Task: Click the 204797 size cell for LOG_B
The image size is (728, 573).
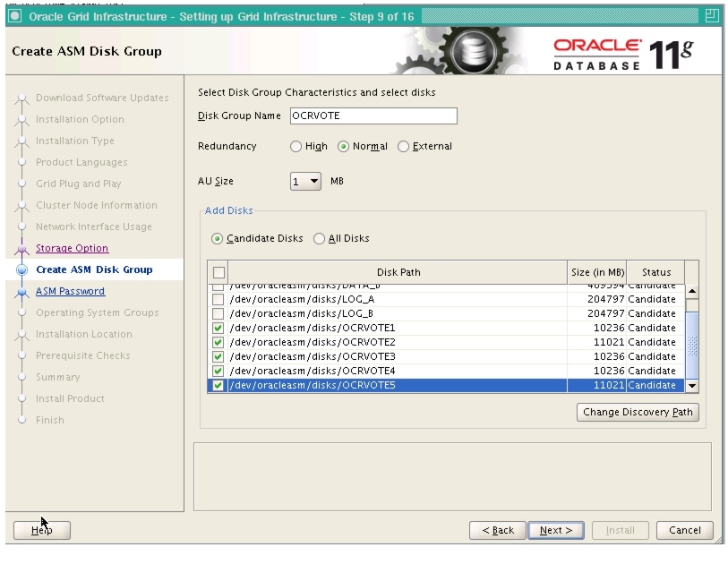Action: point(596,314)
